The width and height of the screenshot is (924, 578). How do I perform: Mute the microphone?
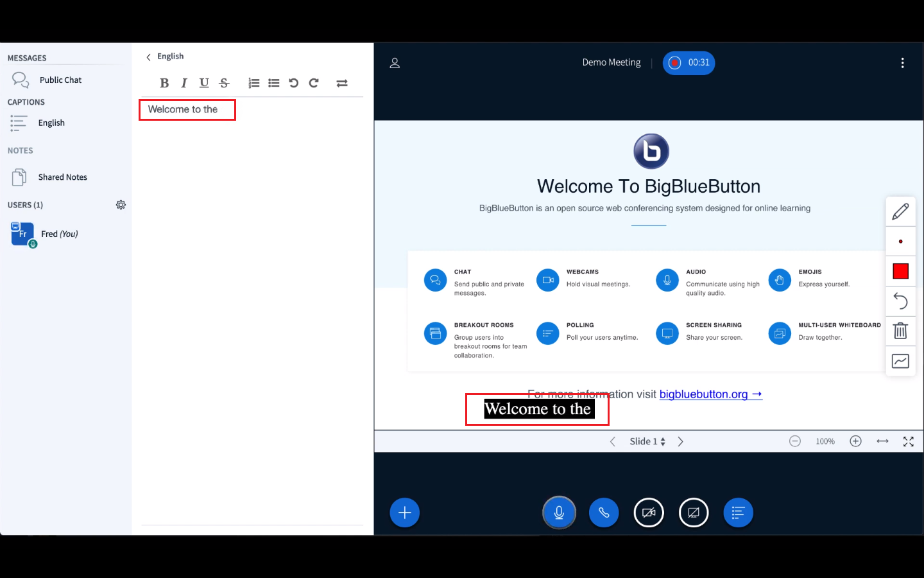pos(559,512)
